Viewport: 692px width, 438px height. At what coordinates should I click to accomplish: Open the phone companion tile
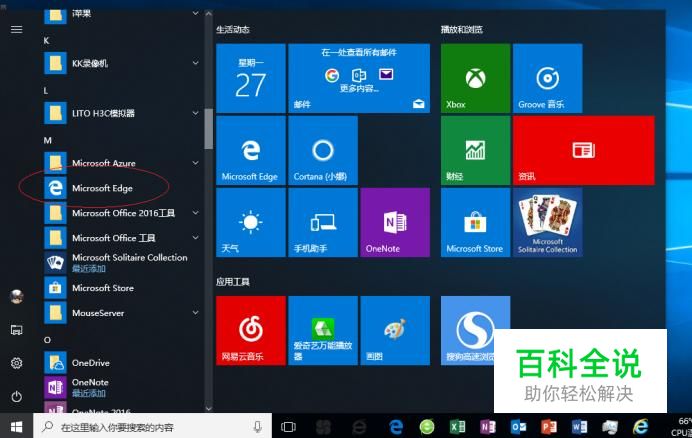[x=323, y=223]
